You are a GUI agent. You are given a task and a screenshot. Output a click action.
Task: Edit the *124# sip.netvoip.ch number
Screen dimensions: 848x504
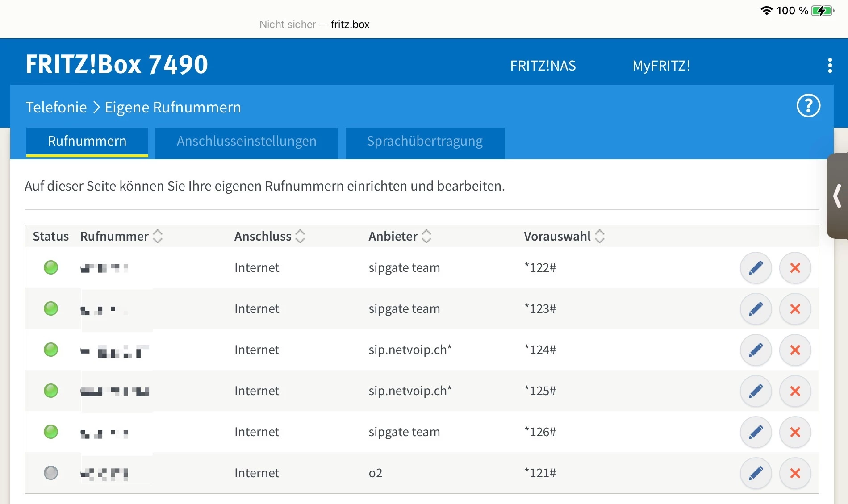756,350
